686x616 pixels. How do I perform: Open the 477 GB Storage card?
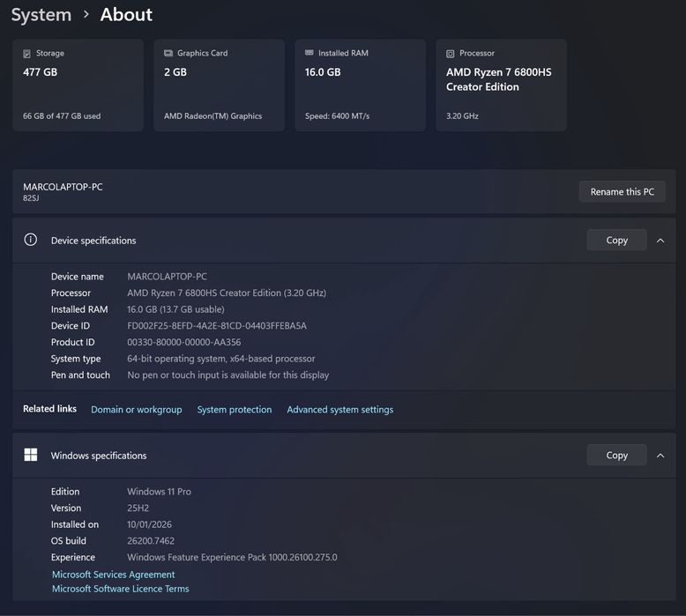pyautogui.click(x=78, y=85)
